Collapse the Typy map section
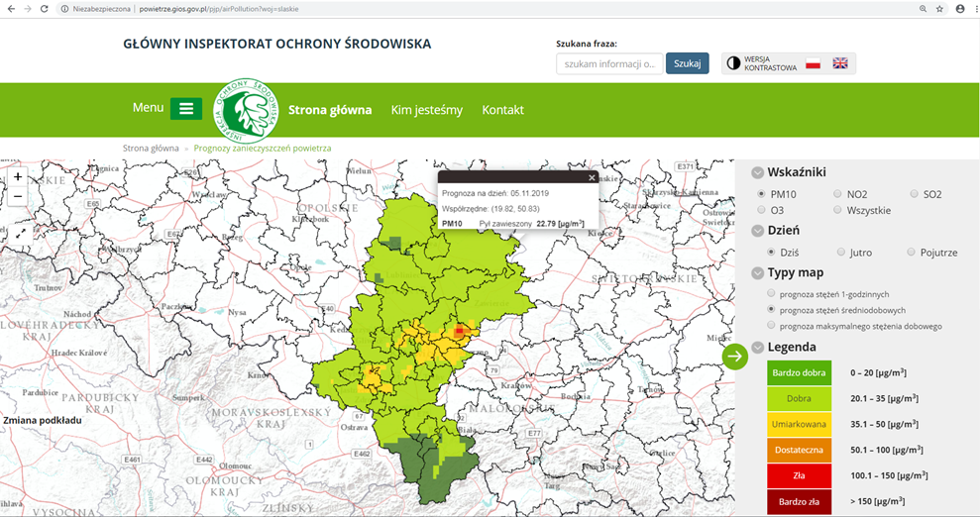The height and width of the screenshot is (517, 980). 757,273
